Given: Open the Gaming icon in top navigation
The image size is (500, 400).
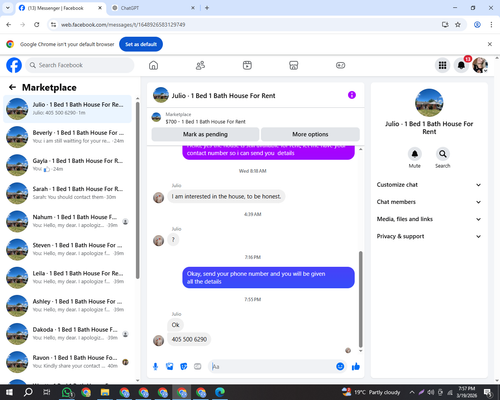Looking at the screenshot, I should (340, 65).
